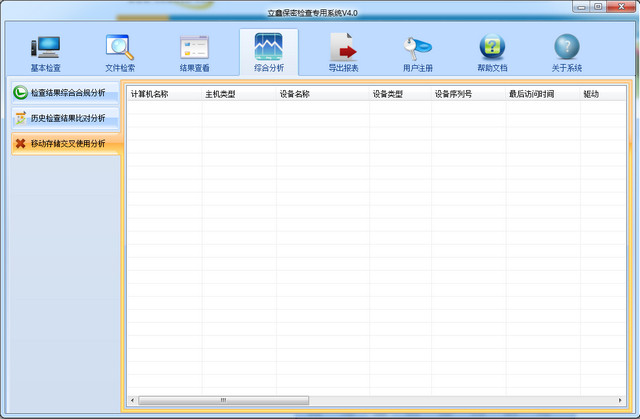Open the 基本检查 computer icon
This screenshot has width=640, height=419.
tap(45, 47)
